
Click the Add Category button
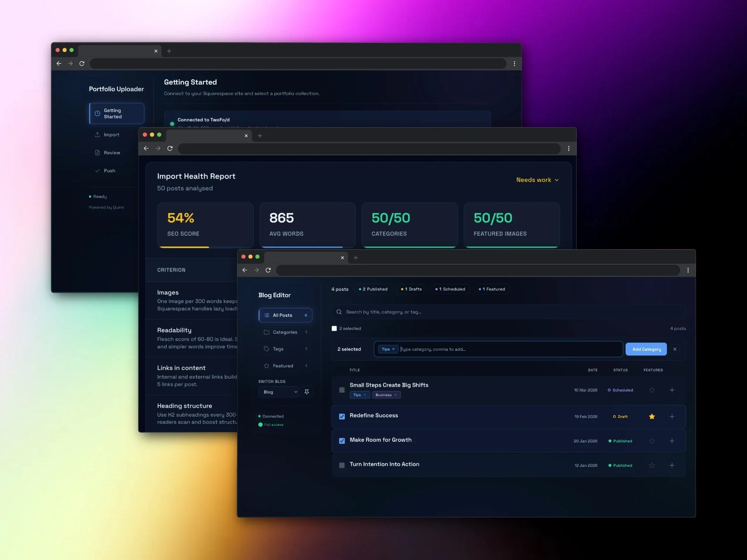coord(646,349)
